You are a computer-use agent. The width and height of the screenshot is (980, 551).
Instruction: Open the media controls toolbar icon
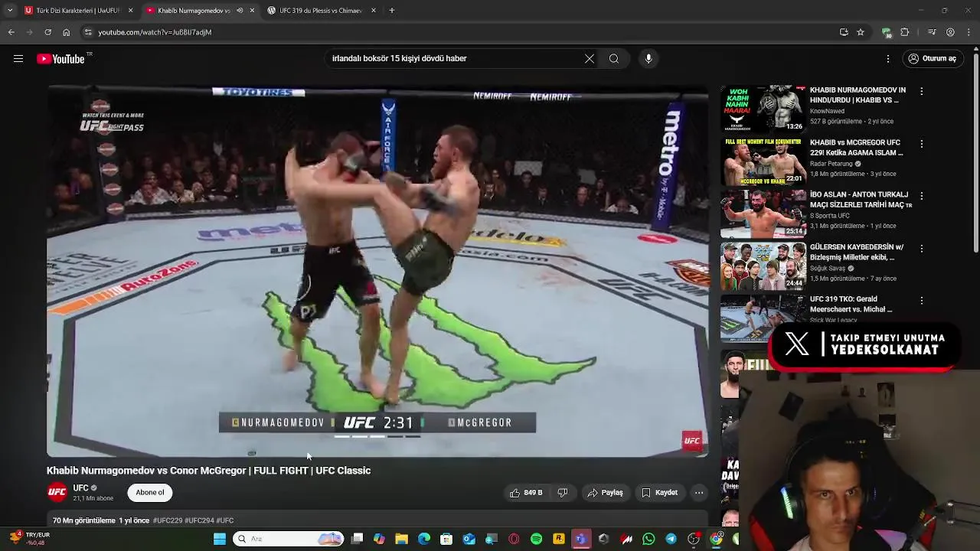[932, 32]
